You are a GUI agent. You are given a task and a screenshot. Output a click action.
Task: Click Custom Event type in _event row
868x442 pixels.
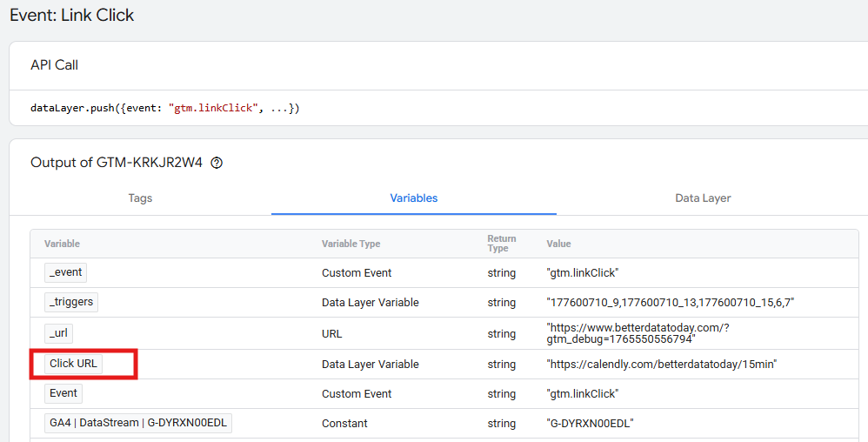(357, 273)
